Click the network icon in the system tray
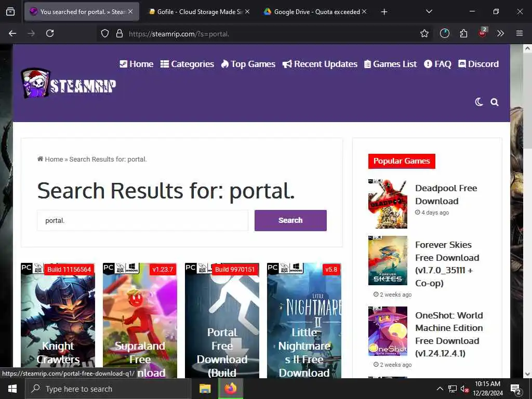The height and width of the screenshot is (399, 532). [x=453, y=389]
